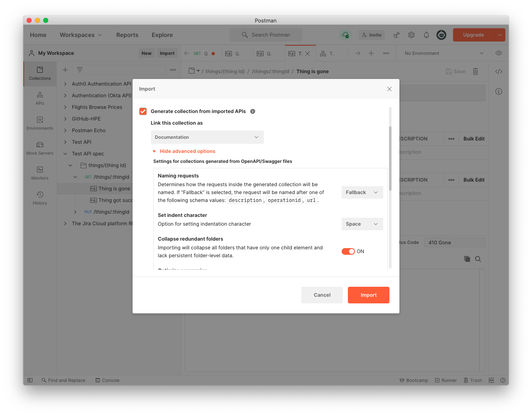Open Find and Replace in status bar
This screenshot has width=532, height=416.
[63, 380]
